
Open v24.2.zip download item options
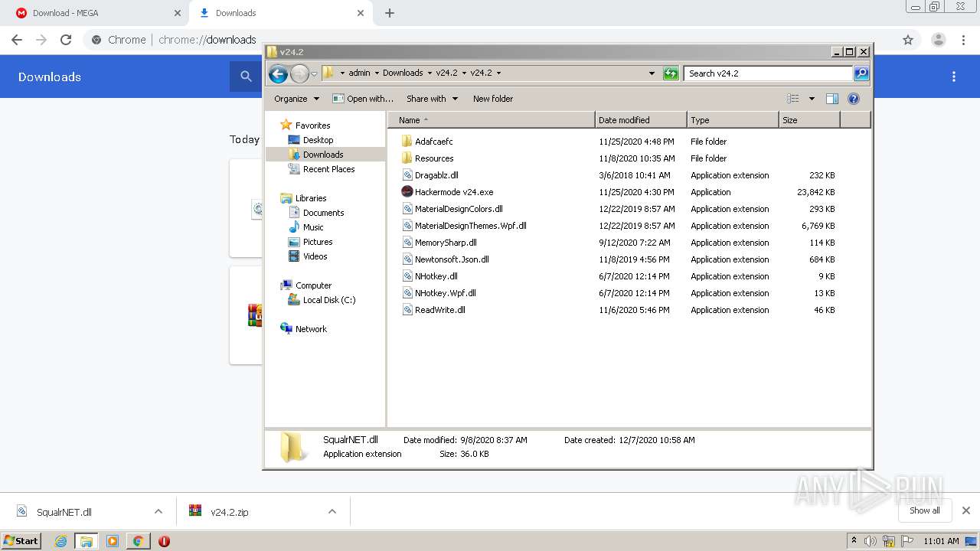click(x=332, y=512)
